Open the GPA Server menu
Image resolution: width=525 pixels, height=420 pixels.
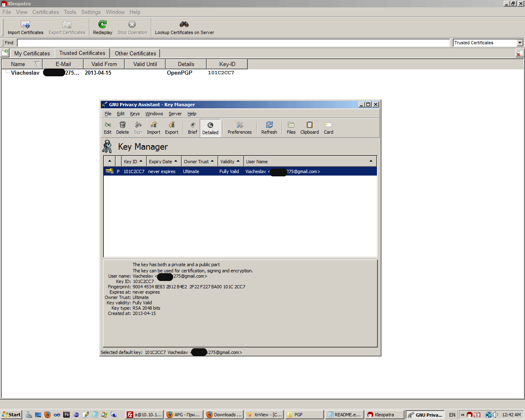pyautogui.click(x=175, y=114)
